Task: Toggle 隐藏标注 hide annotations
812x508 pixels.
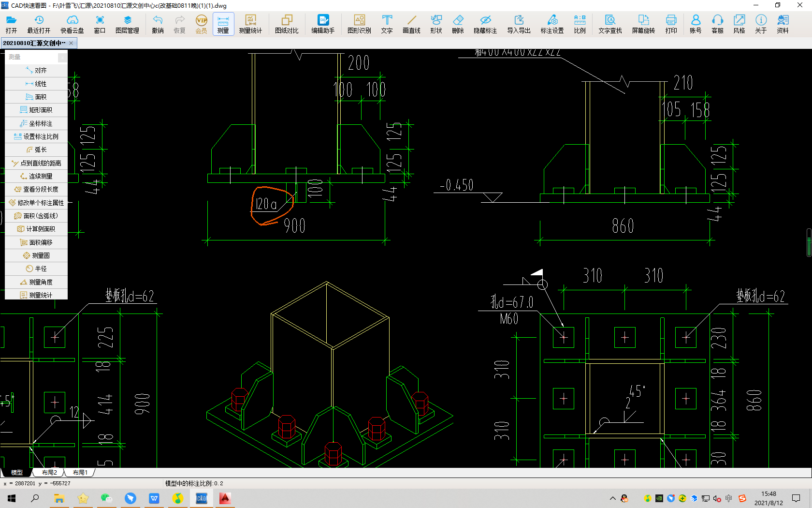Action: [485, 24]
